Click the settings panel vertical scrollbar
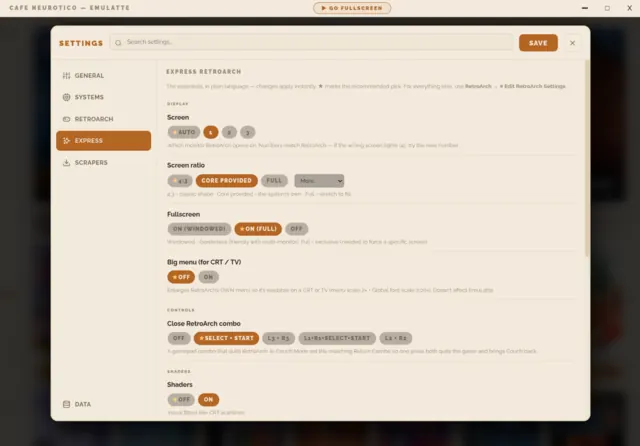The width and height of the screenshot is (640, 446). click(587, 158)
